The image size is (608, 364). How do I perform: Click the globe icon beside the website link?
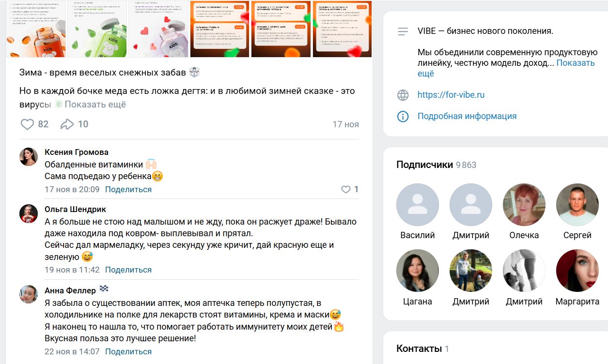point(403,95)
